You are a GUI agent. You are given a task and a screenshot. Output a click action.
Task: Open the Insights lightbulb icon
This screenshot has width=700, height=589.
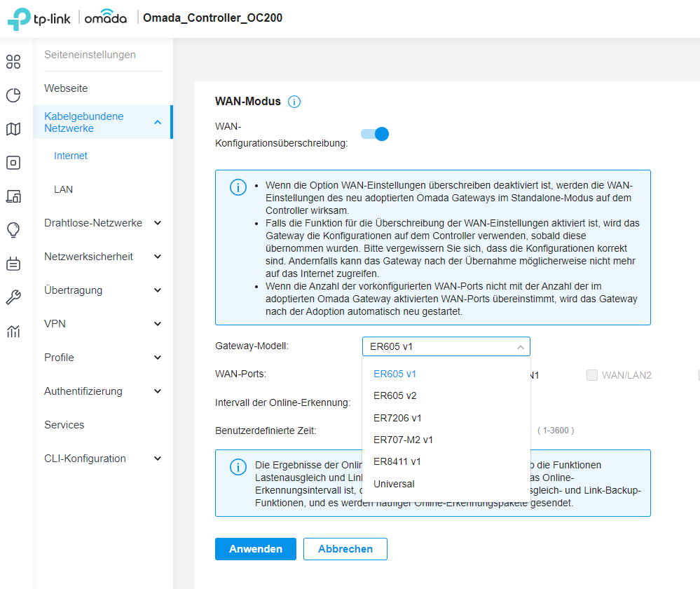pos(13,230)
